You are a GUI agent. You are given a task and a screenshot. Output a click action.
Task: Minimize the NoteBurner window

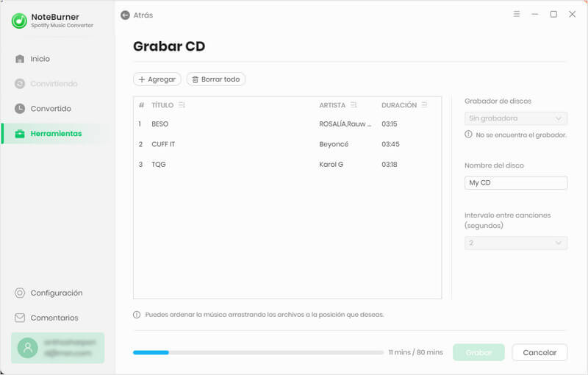(x=535, y=14)
